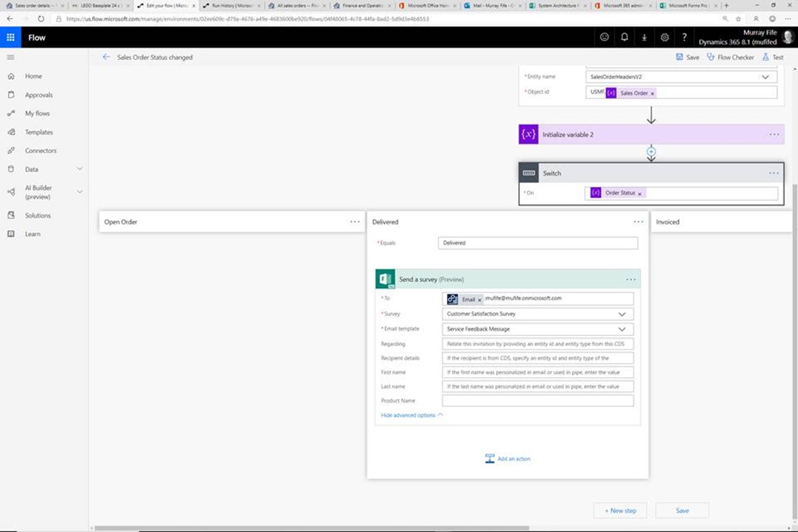Click the New step button
The height and width of the screenshot is (532, 798).
tap(620, 511)
